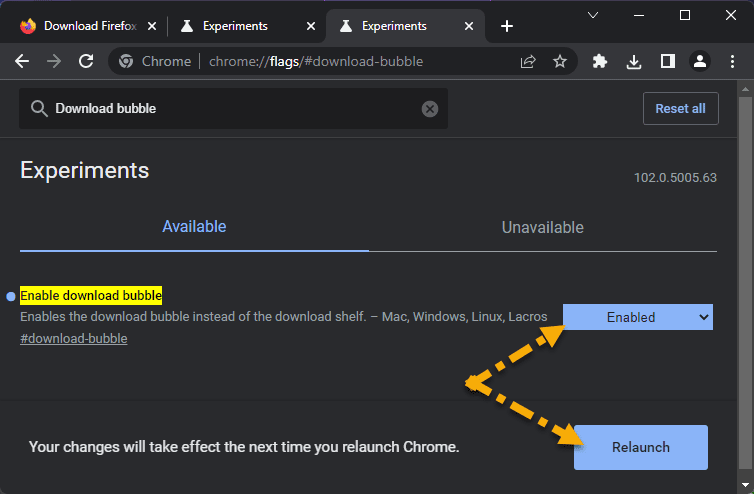Image resolution: width=754 pixels, height=494 pixels.
Task: Click the Experiments page heading
Action: click(85, 170)
